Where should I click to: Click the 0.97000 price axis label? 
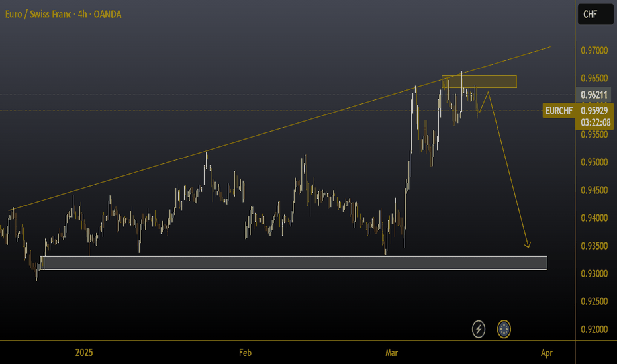click(594, 51)
